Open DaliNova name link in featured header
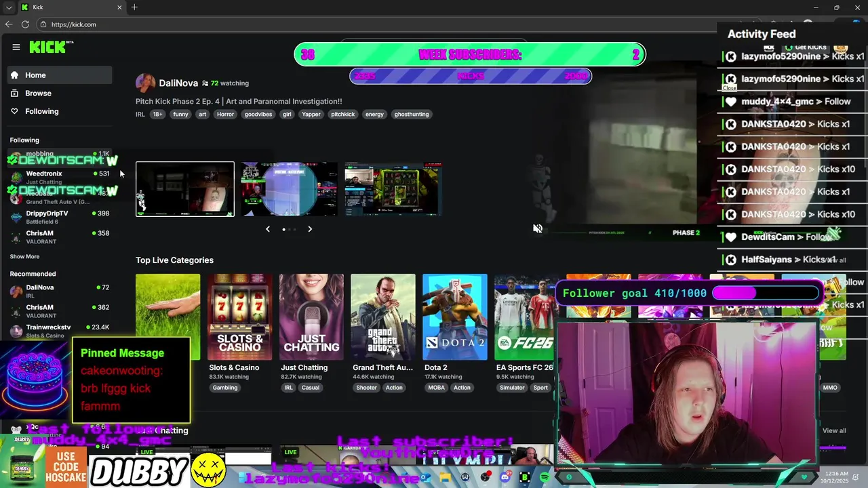 click(x=178, y=83)
